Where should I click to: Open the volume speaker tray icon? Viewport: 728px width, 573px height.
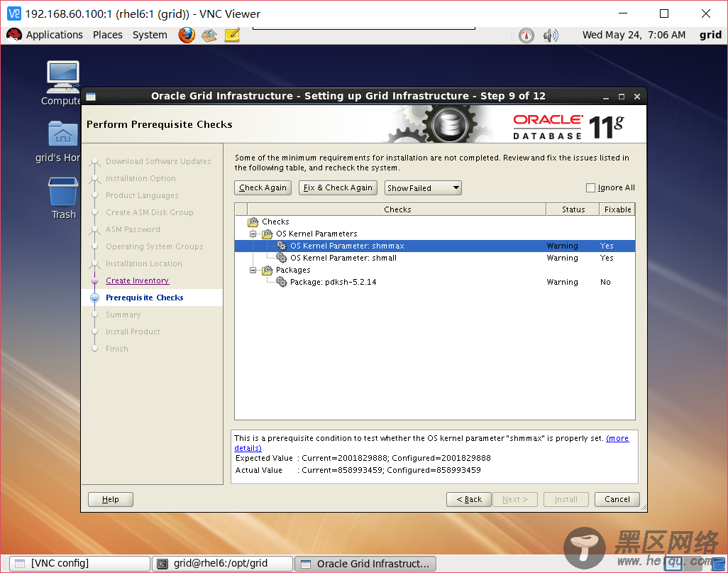(551, 36)
